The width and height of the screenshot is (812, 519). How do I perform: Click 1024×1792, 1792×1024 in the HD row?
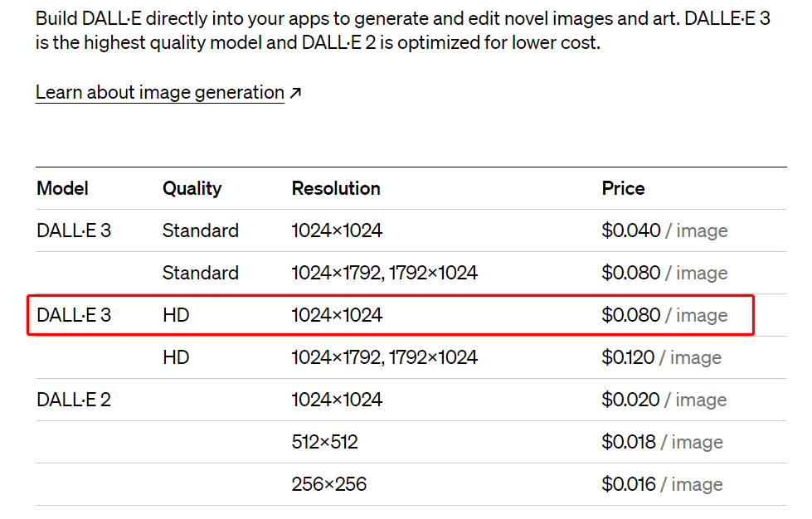(x=384, y=357)
